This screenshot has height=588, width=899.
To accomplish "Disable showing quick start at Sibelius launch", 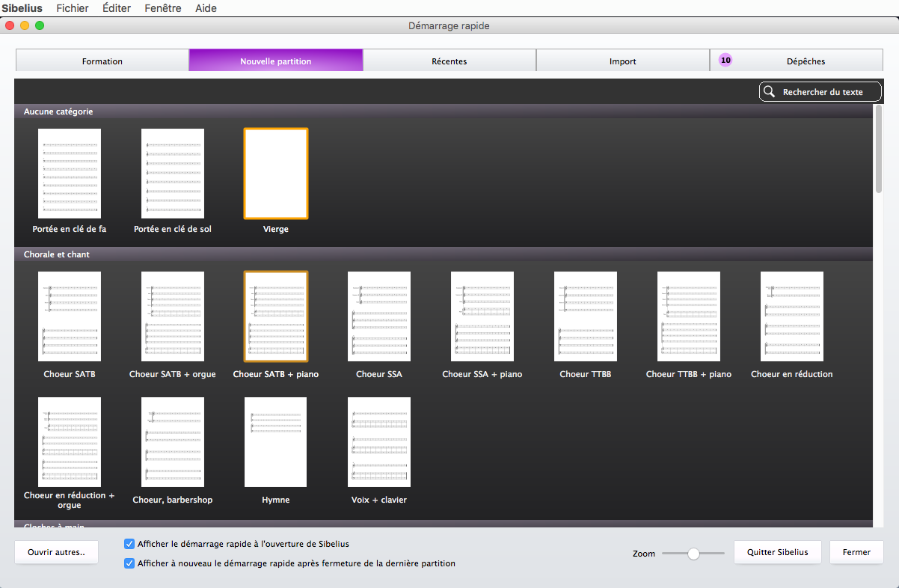I will tap(130, 544).
